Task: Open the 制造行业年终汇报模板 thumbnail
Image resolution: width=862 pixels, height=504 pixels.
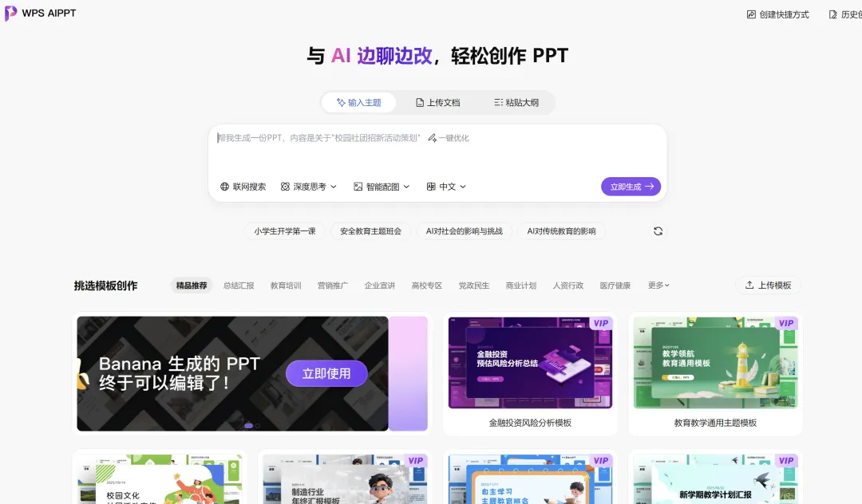Action: click(346, 478)
